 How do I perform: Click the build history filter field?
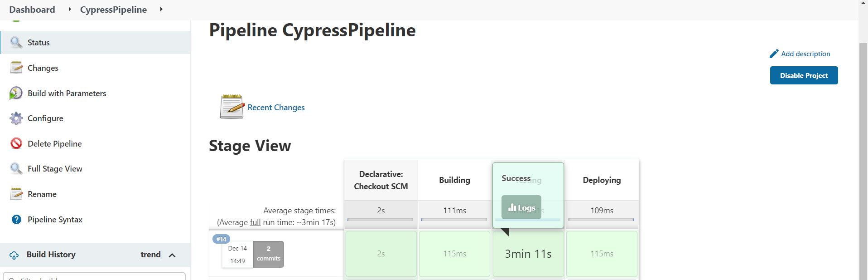94,276
